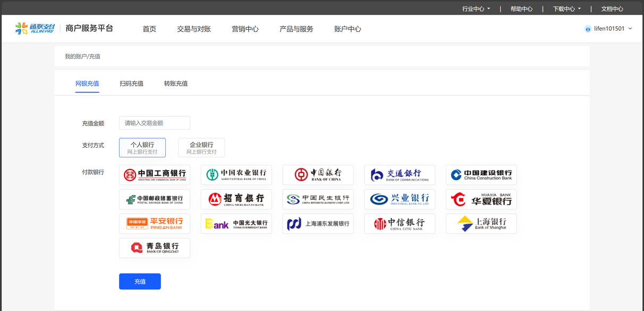The image size is (644, 311).
Task: Go to 首页 in main navigation
Action: (149, 29)
